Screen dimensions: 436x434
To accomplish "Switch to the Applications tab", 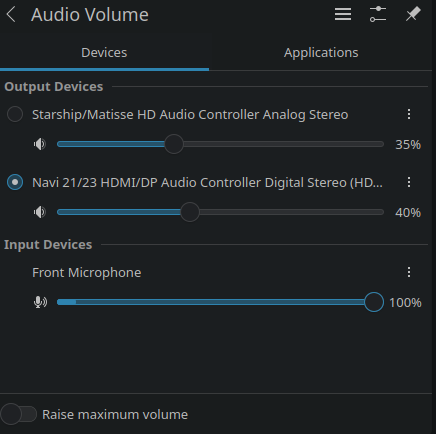I will pos(321,53).
